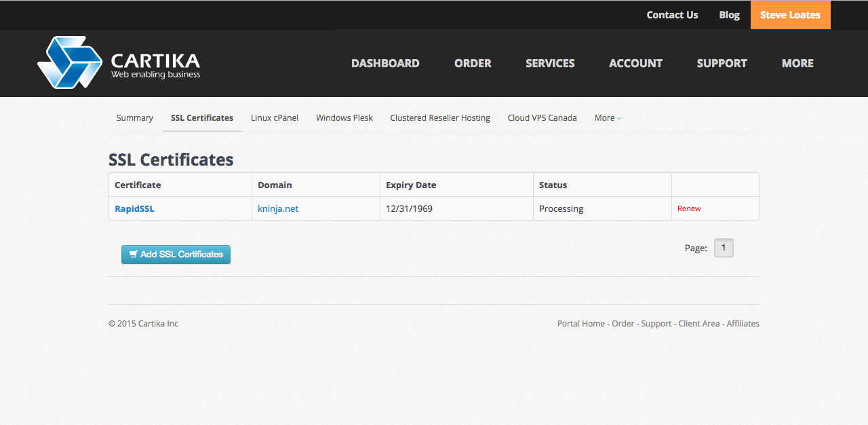Open the ORDER menu
The width and height of the screenshot is (868, 425).
point(473,63)
